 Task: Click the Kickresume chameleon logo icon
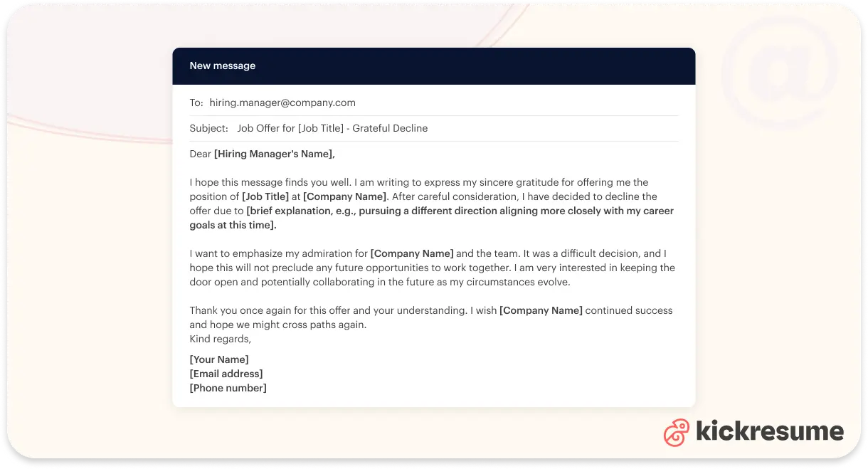677,433
